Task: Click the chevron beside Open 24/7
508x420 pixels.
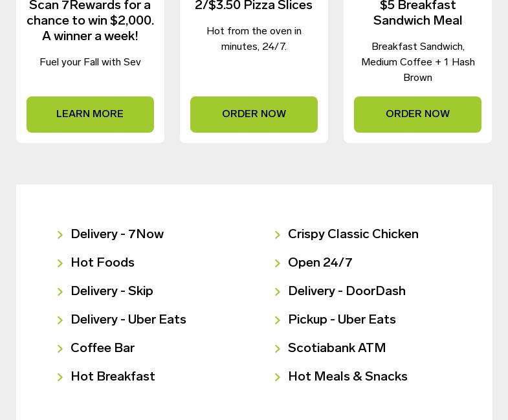Action: point(278,263)
